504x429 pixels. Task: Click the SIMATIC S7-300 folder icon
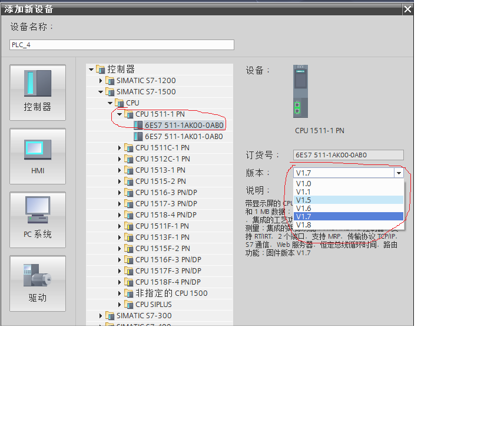click(x=110, y=316)
